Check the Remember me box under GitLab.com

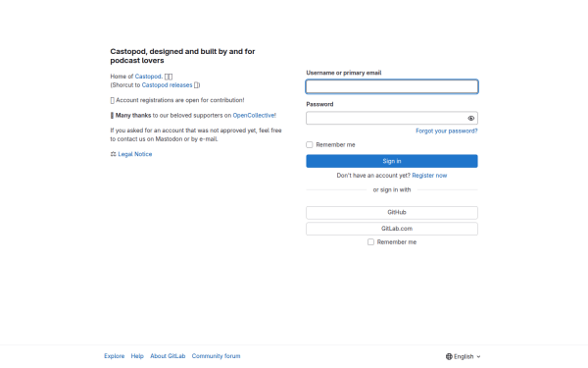[x=370, y=241]
